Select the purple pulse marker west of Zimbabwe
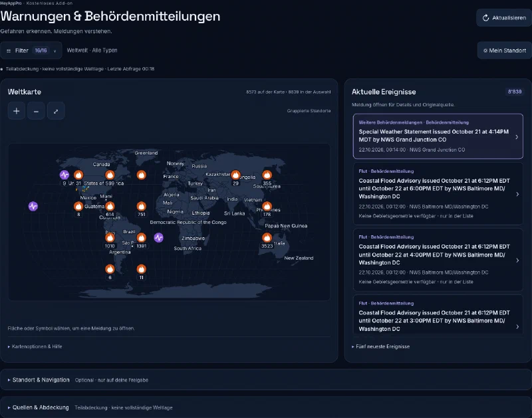 pos(158,238)
